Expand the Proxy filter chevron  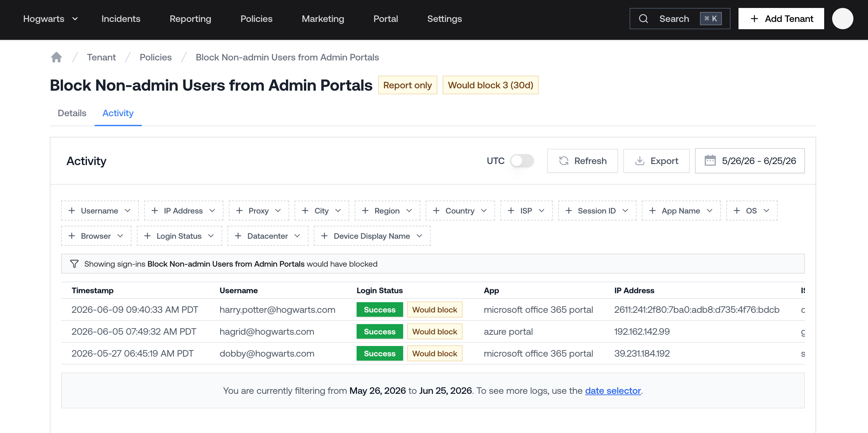click(x=278, y=211)
